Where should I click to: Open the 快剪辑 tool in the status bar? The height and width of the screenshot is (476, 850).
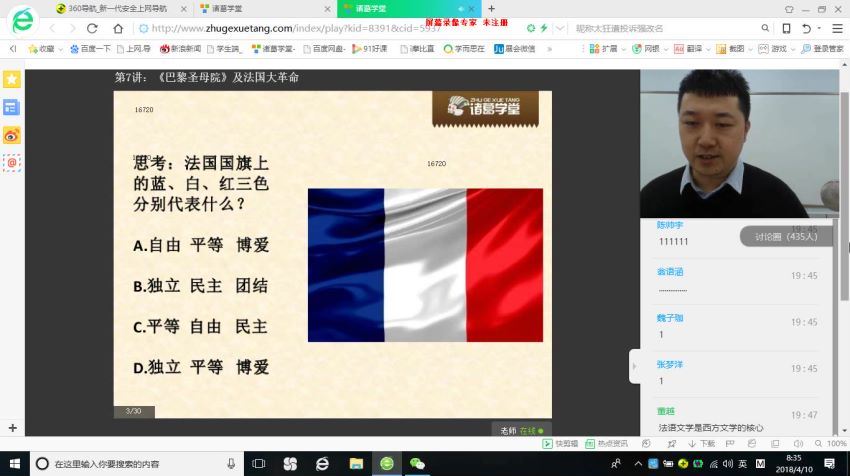pos(561,443)
